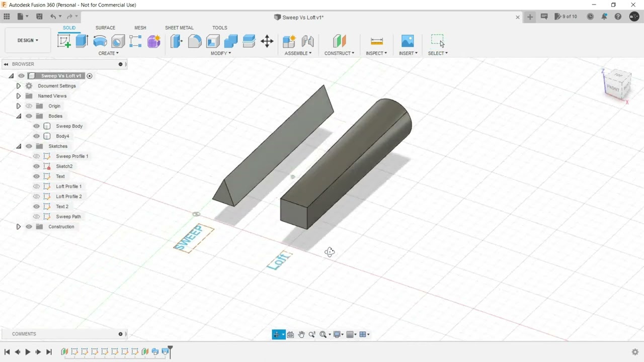Toggle visibility of Text sketch
This screenshot has height=362, width=644.
click(36, 176)
